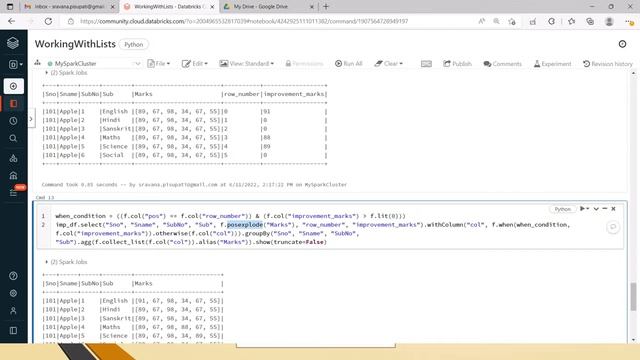This screenshot has height=360, width=640.
Task: Open the Search icon in the sidebar
Action: click(x=13, y=138)
